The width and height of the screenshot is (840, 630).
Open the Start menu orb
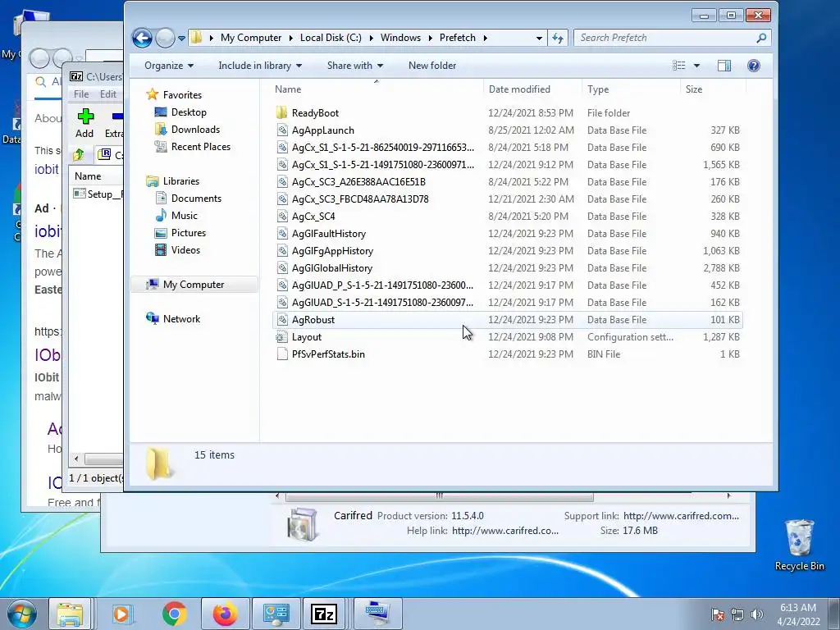(x=21, y=614)
